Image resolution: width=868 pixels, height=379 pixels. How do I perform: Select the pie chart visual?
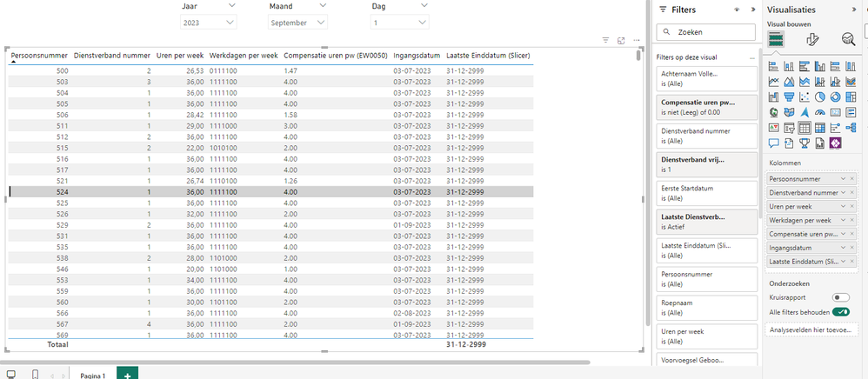tap(820, 97)
